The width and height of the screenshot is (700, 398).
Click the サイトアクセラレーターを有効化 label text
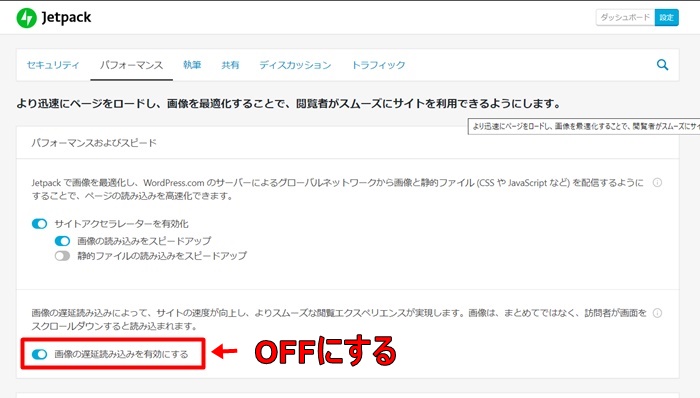click(x=121, y=224)
